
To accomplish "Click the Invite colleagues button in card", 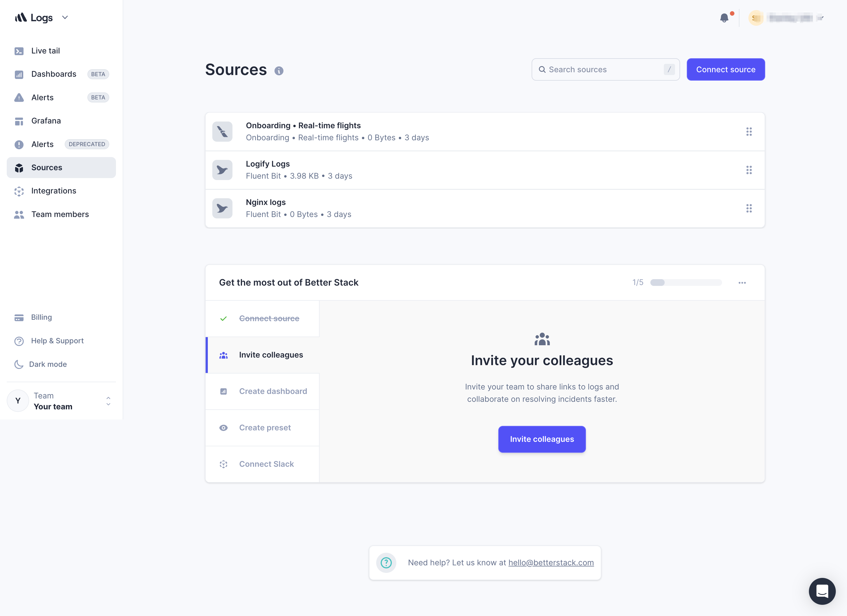I will pyautogui.click(x=542, y=438).
